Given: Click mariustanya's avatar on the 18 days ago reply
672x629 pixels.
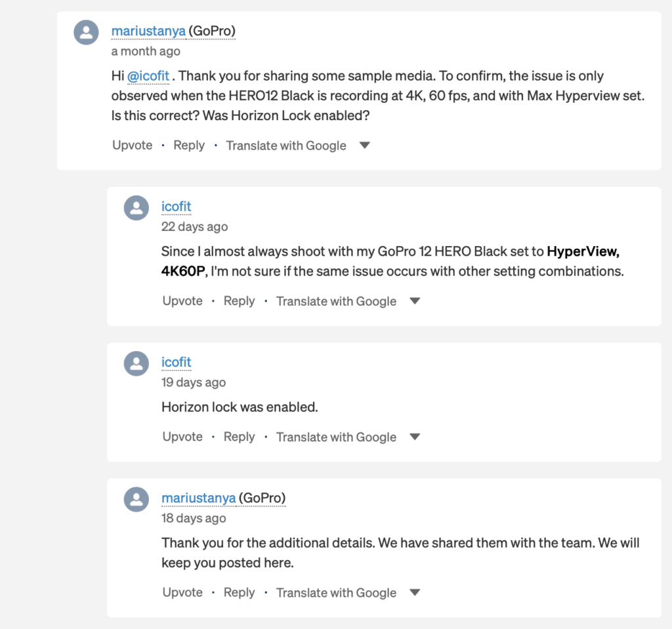Looking at the screenshot, I should 136,499.
